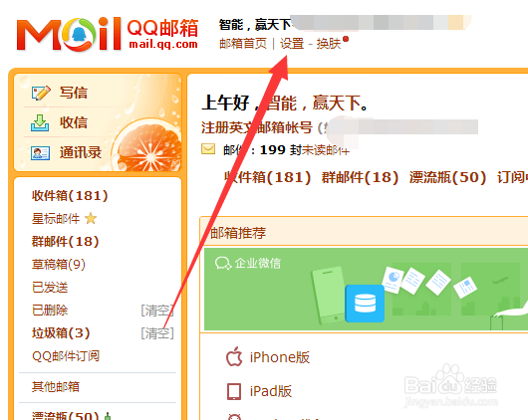Click the receive mail download icon

pyautogui.click(x=40, y=122)
